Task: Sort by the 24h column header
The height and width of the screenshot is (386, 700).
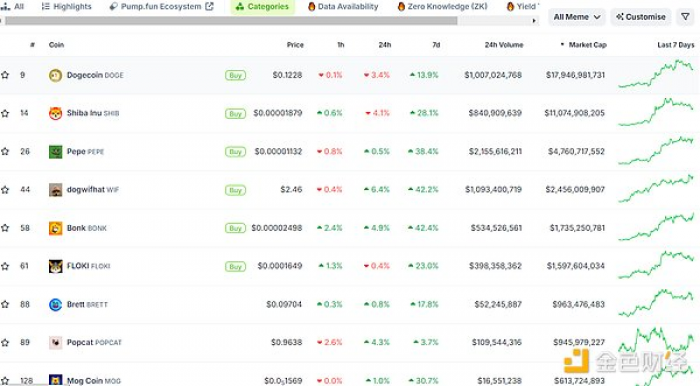Action: [x=385, y=45]
